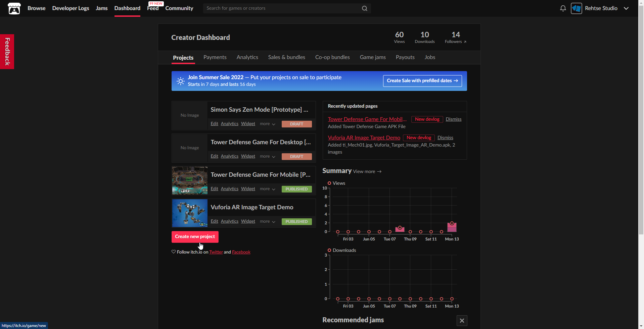The height and width of the screenshot is (329, 644).
Task: Click Create Sale with prefilled dates
Action: pos(422,81)
